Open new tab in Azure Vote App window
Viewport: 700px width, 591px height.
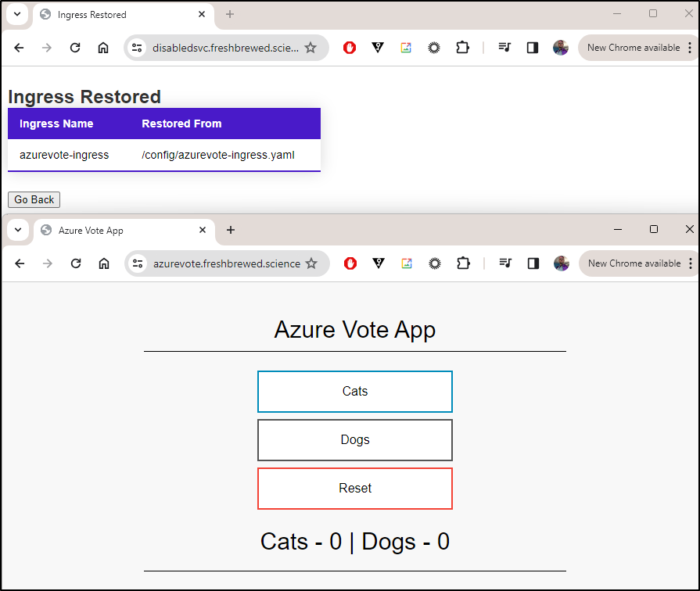[x=231, y=230]
